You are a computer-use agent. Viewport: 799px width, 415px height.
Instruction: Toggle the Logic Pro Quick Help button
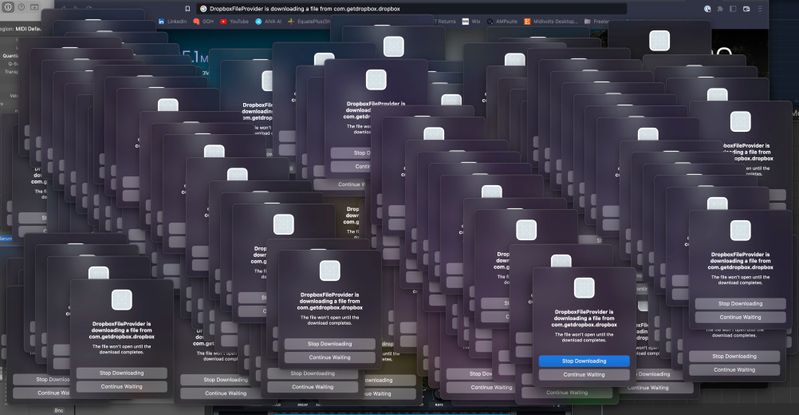pyautogui.click(x=21, y=7)
